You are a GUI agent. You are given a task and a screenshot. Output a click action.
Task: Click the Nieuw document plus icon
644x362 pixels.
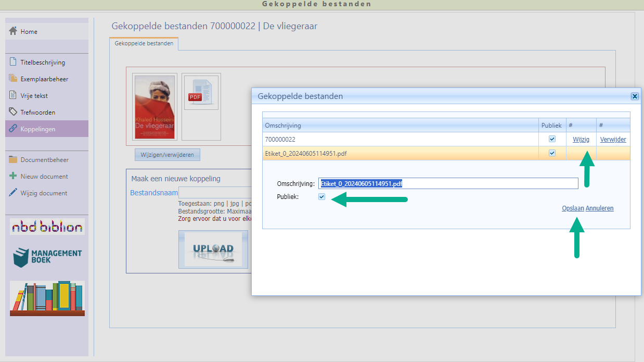point(14,176)
